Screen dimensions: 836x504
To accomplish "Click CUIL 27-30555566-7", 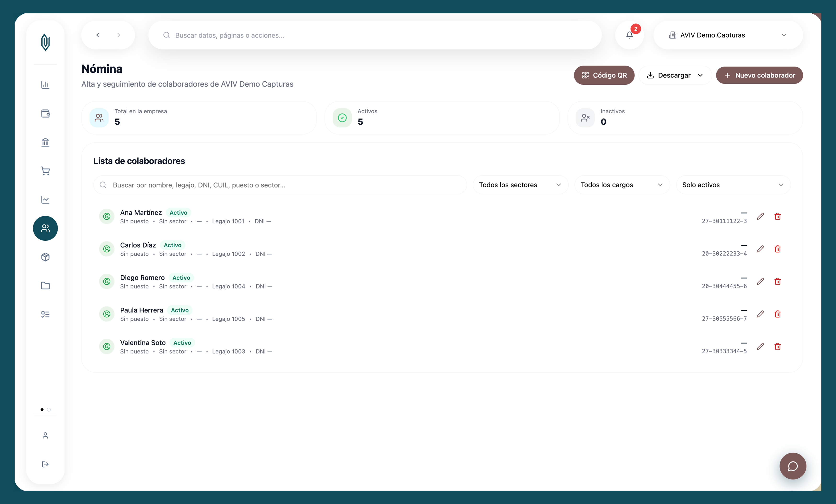I will 724,319.
